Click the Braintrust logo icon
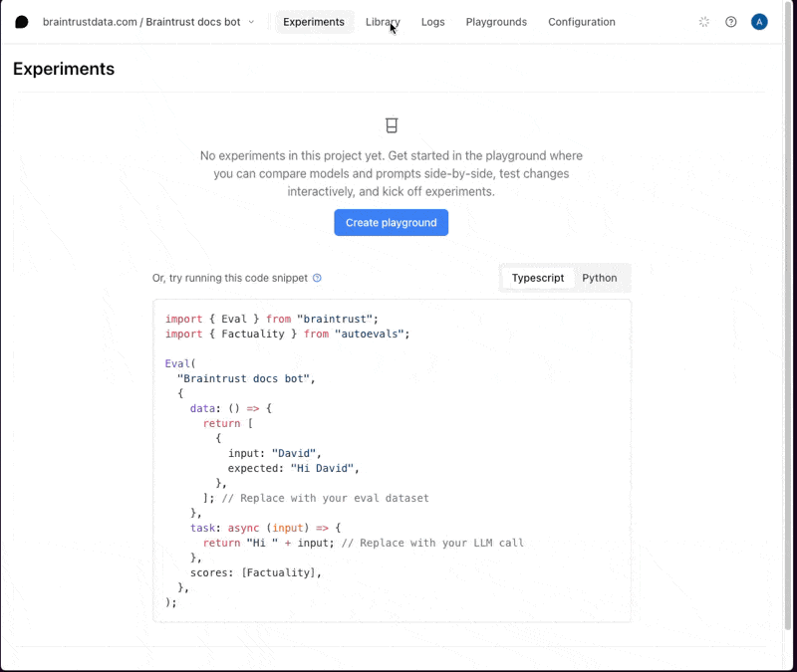797x672 pixels. pos(21,22)
